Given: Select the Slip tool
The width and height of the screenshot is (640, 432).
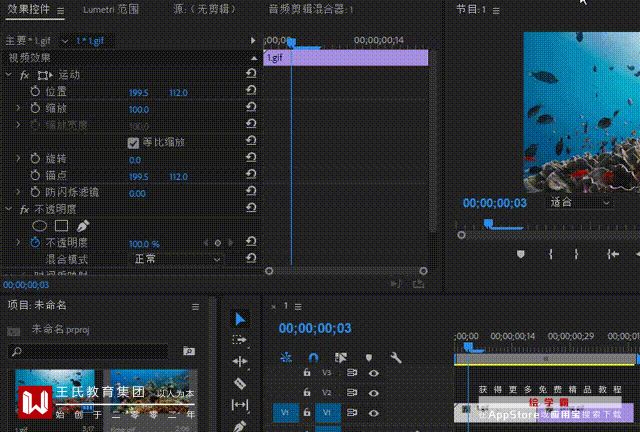Looking at the screenshot, I should (240, 405).
